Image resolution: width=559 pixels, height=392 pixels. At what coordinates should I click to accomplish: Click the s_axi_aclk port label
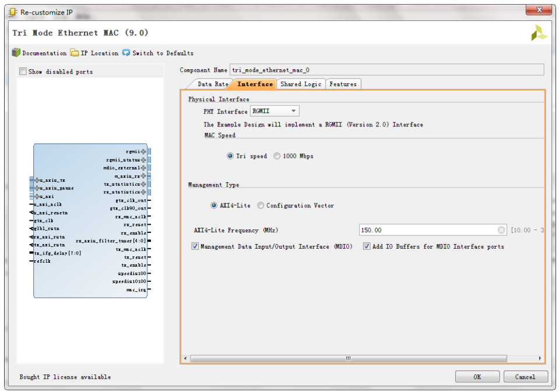coord(48,204)
